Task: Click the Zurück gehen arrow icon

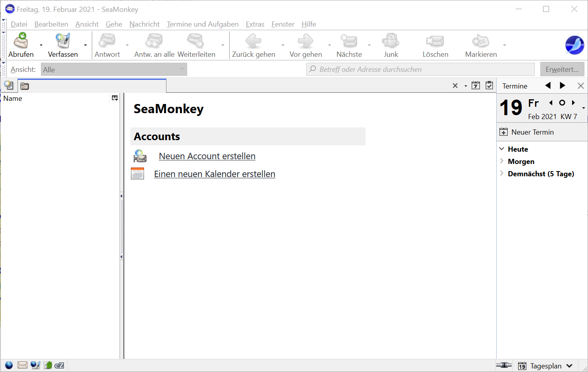Action: (253, 40)
